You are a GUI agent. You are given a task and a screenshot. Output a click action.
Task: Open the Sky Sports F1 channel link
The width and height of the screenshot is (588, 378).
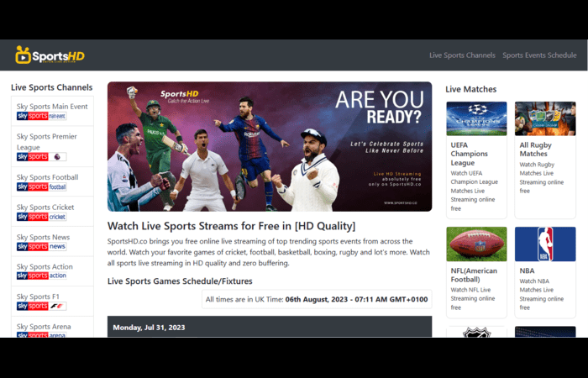(x=38, y=297)
